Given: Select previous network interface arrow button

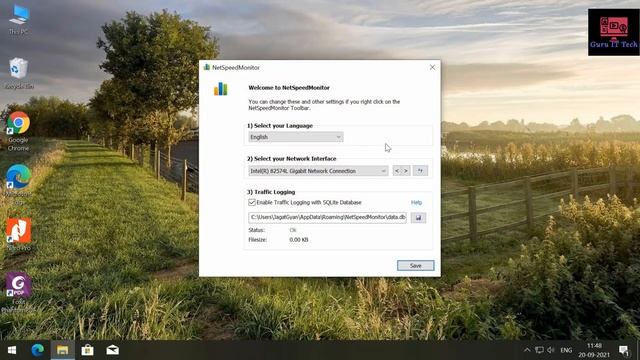Looking at the screenshot, I should [x=397, y=171].
